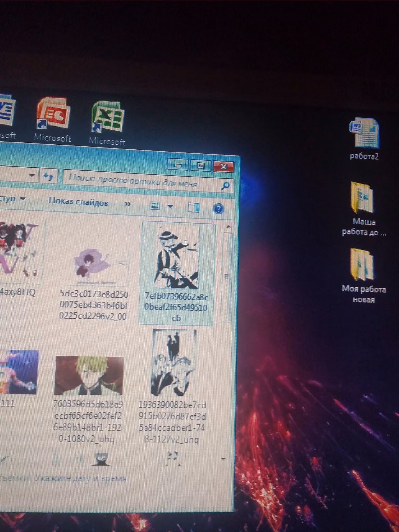The image size is (399, 532).
Task: Open Explorer help with question mark icon
Action: [x=219, y=208]
